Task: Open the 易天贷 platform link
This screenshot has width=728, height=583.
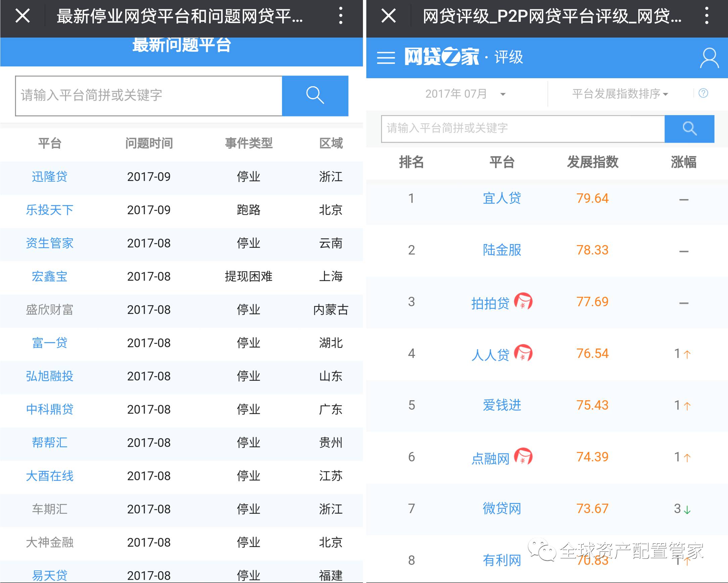Action: click(x=50, y=576)
